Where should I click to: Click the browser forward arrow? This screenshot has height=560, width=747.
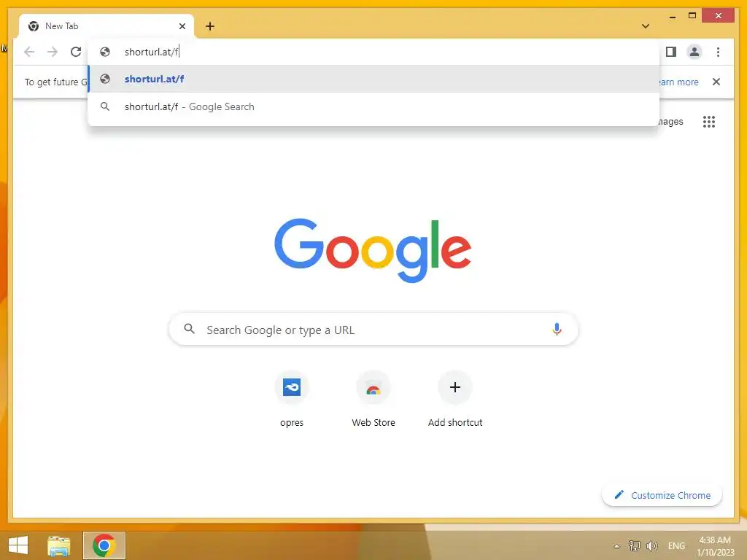pyautogui.click(x=53, y=52)
